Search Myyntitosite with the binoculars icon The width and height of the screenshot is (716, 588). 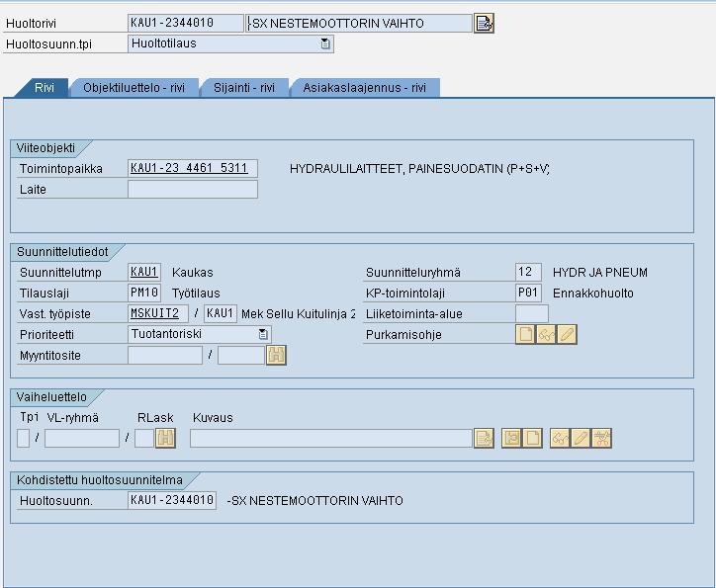(276, 356)
